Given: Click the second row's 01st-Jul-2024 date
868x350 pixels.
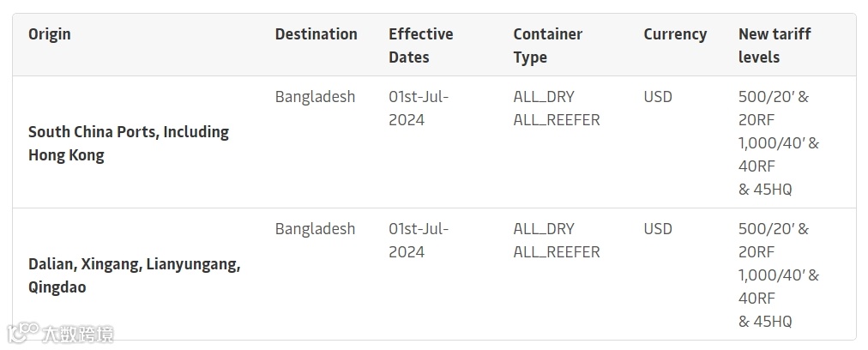Looking at the screenshot, I should pos(419,240).
